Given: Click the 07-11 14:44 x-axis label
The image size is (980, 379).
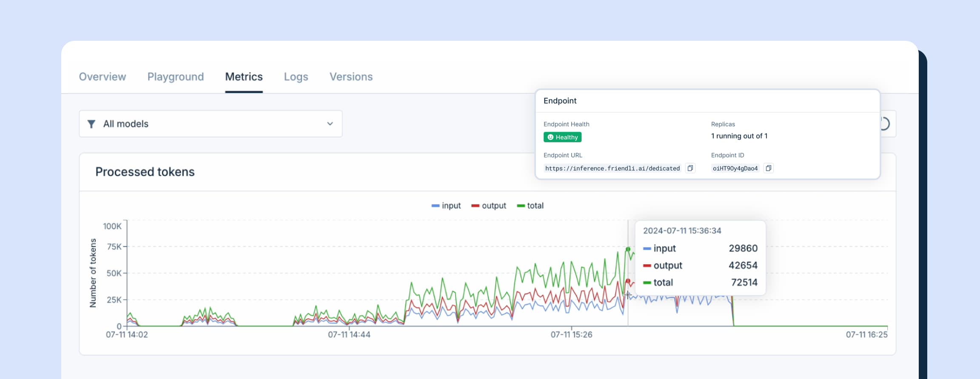Looking at the screenshot, I should tap(349, 335).
